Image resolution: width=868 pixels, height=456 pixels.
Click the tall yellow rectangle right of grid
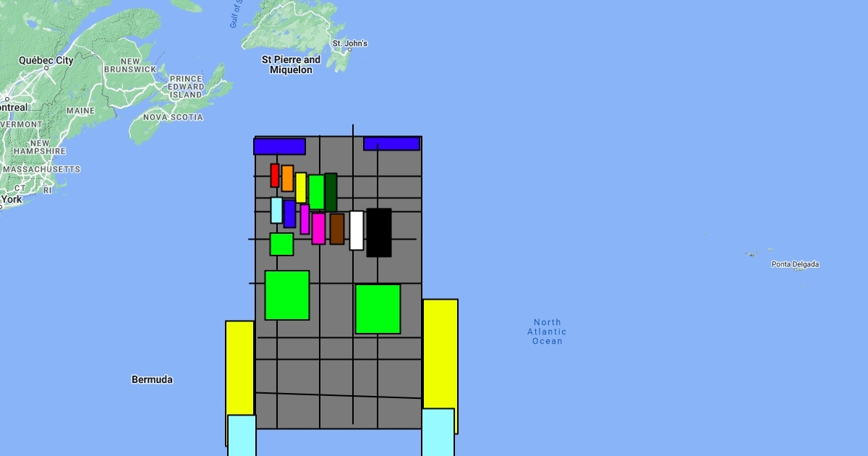coord(440,353)
